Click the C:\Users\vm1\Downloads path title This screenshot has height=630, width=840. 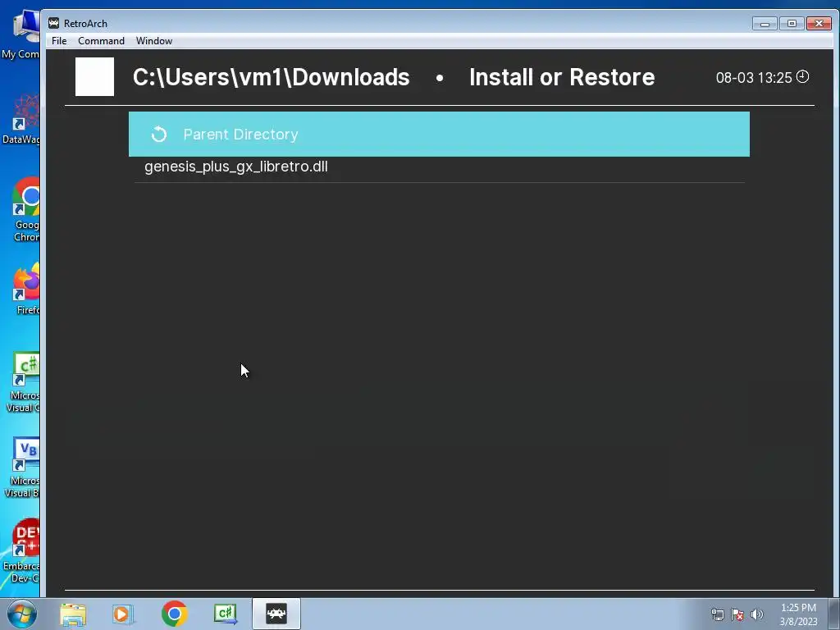point(271,77)
